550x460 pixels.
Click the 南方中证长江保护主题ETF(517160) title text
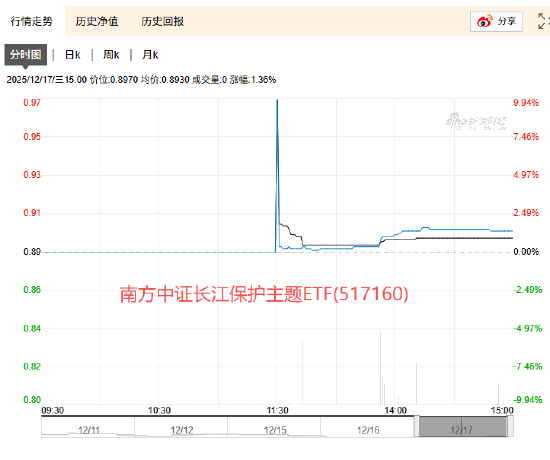(264, 294)
